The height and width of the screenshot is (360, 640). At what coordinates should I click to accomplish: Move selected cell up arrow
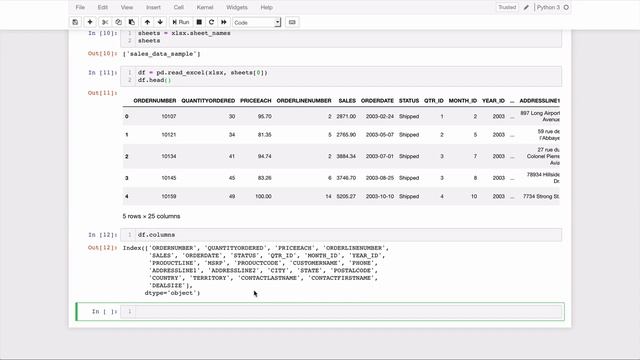(x=147, y=22)
